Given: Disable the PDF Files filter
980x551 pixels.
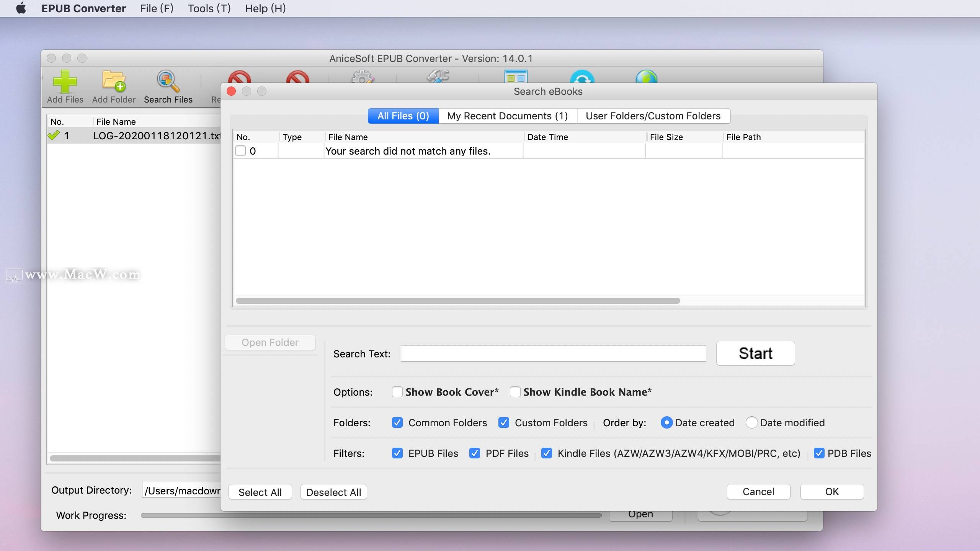Looking at the screenshot, I should tap(475, 453).
